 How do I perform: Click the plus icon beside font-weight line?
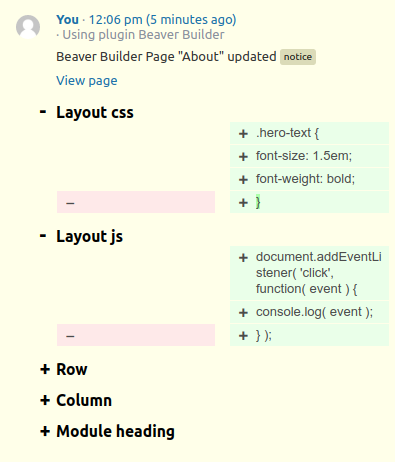coord(243,180)
